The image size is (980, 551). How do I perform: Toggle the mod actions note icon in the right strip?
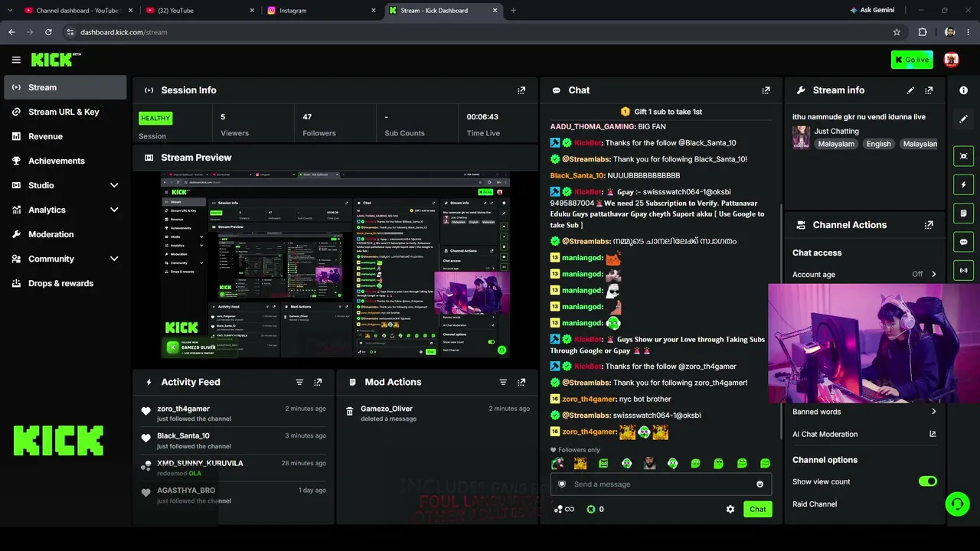point(964,213)
